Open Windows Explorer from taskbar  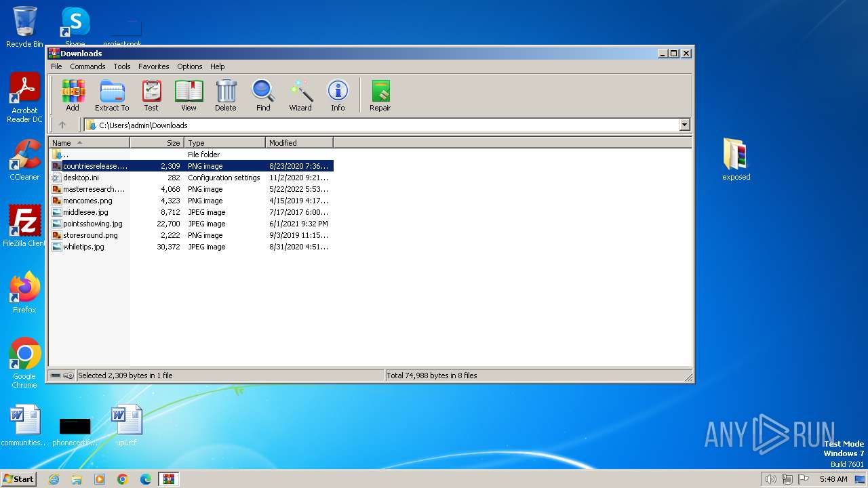[x=77, y=479]
